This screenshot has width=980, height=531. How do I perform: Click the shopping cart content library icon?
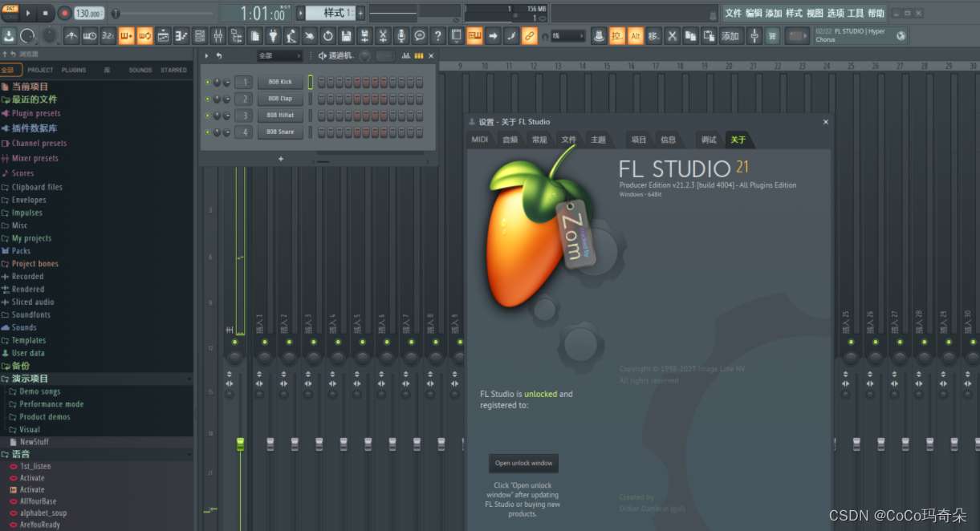click(x=772, y=36)
